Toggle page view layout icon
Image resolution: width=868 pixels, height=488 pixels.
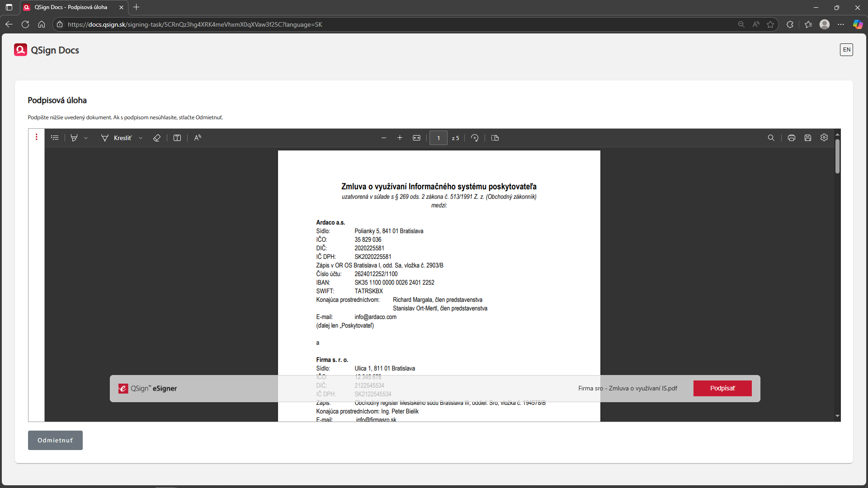click(x=495, y=138)
